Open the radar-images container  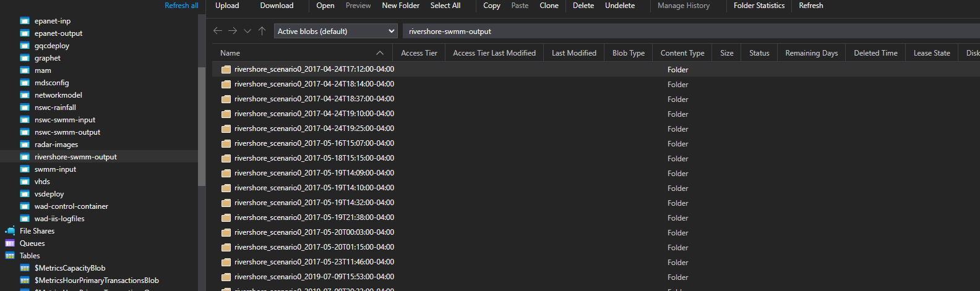(x=56, y=145)
